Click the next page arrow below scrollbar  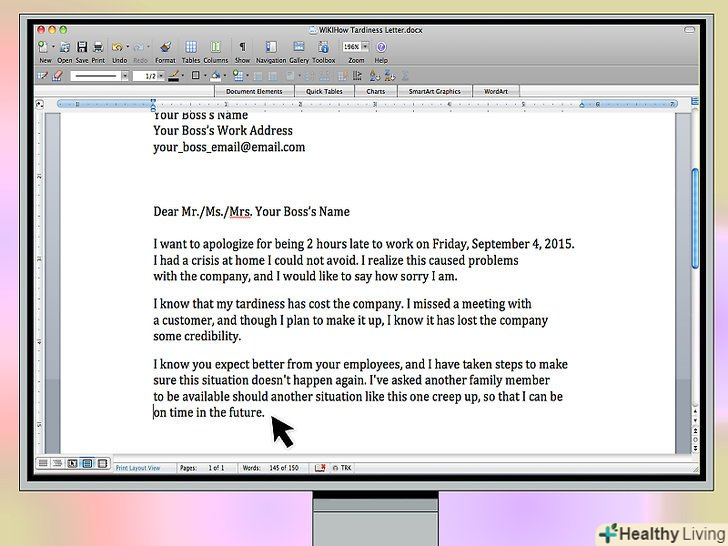tap(695, 448)
